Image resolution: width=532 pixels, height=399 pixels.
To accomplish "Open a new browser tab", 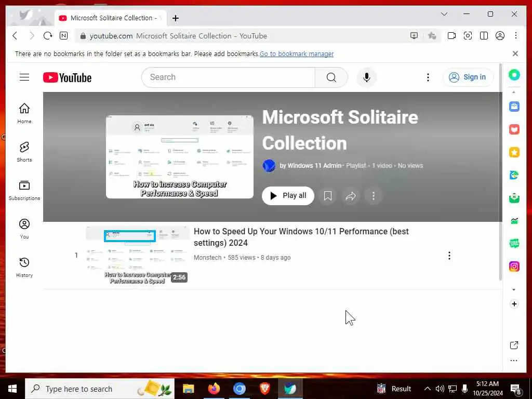I will (x=176, y=18).
